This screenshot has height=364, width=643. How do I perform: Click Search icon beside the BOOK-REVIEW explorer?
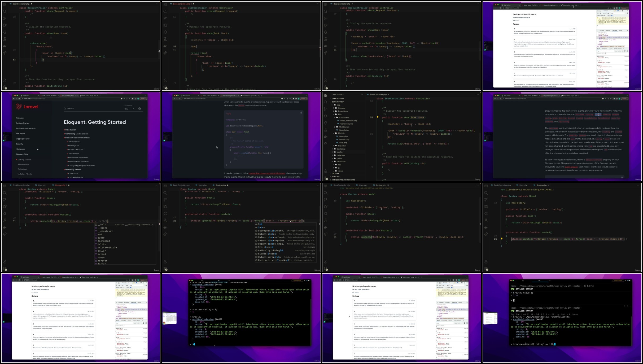pyautogui.click(x=326, y=102)
